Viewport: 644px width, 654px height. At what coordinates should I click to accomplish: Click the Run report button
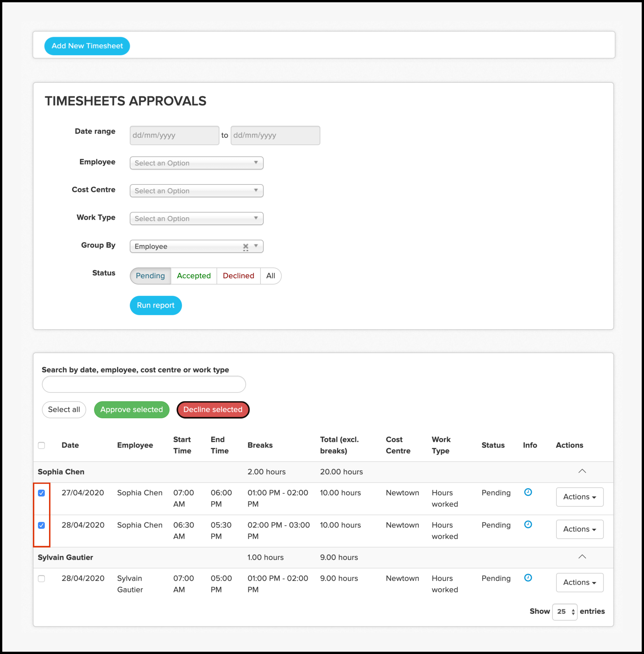pos(156,305)
